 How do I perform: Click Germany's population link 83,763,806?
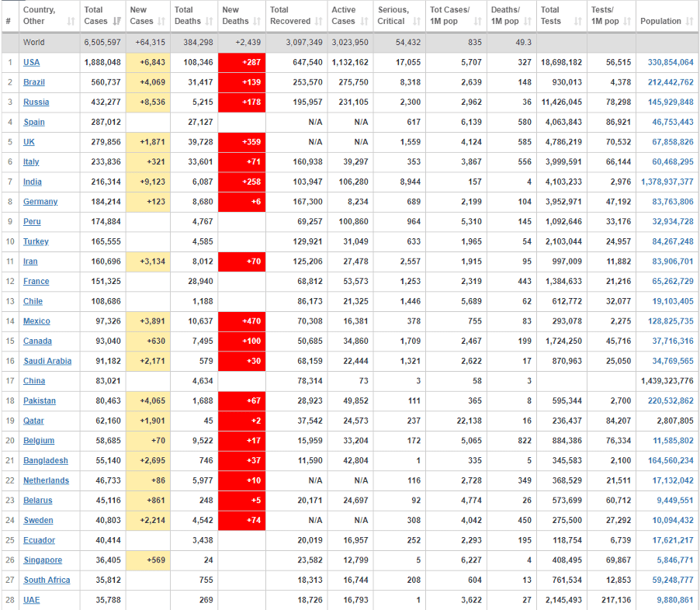pyautogui.click(x=673, y=202)
